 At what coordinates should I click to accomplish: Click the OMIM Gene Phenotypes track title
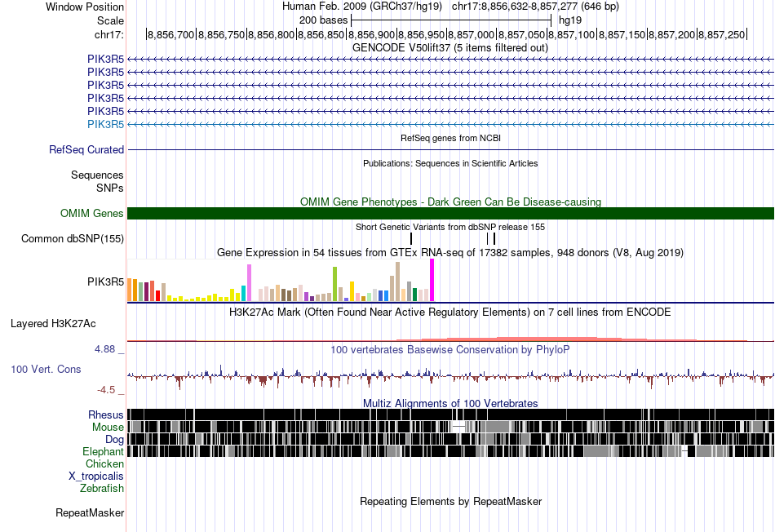coord(450,202)
